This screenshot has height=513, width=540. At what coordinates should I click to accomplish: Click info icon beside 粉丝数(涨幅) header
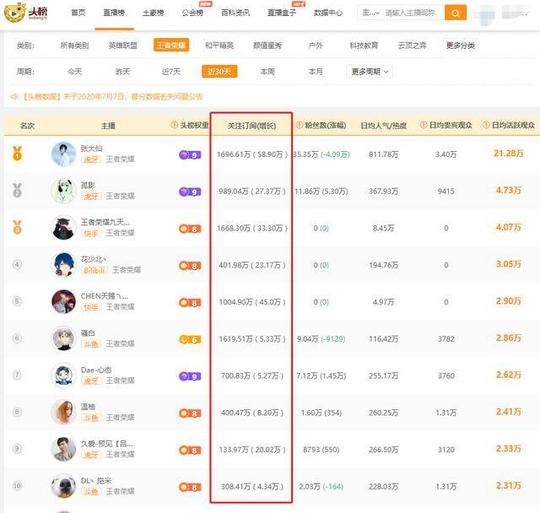point(299,125)
